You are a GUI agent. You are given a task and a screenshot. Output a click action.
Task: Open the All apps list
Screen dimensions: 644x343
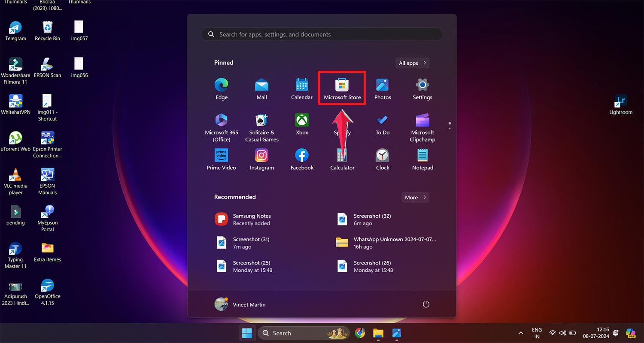(x=412, y=63)
